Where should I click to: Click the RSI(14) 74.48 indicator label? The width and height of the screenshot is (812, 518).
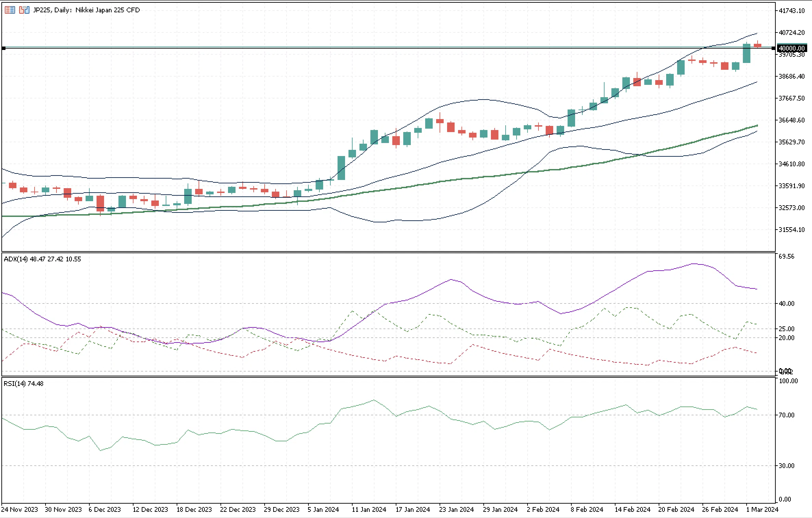pyautogui.click(x=24, y=384)
